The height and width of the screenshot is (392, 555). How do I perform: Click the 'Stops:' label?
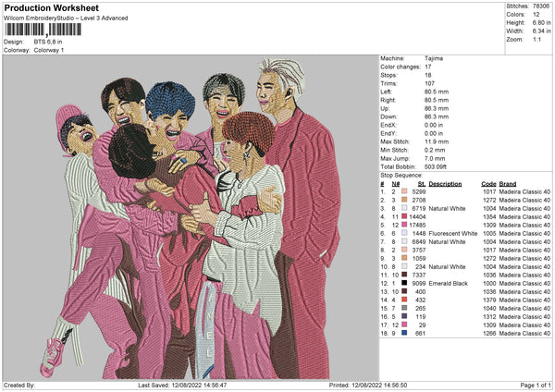click(388, 75)
